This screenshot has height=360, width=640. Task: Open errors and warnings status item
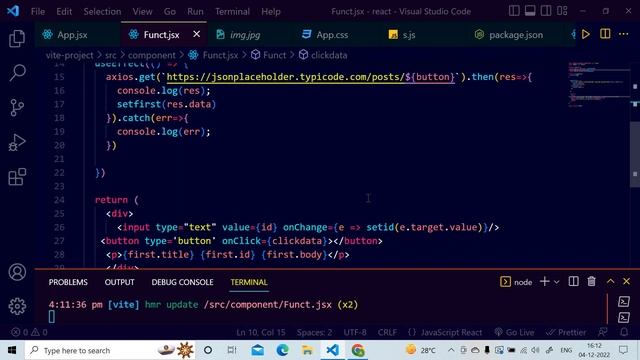click(29, 332)
